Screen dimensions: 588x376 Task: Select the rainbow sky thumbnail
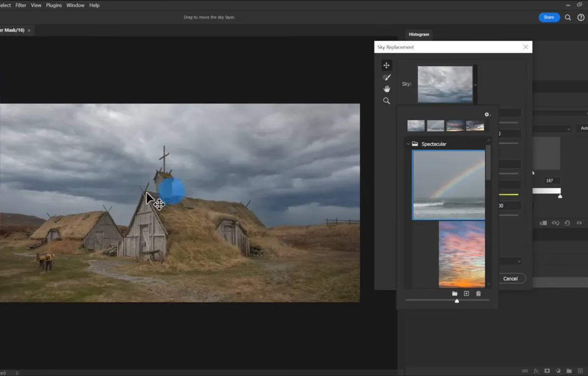coord(448,185)
